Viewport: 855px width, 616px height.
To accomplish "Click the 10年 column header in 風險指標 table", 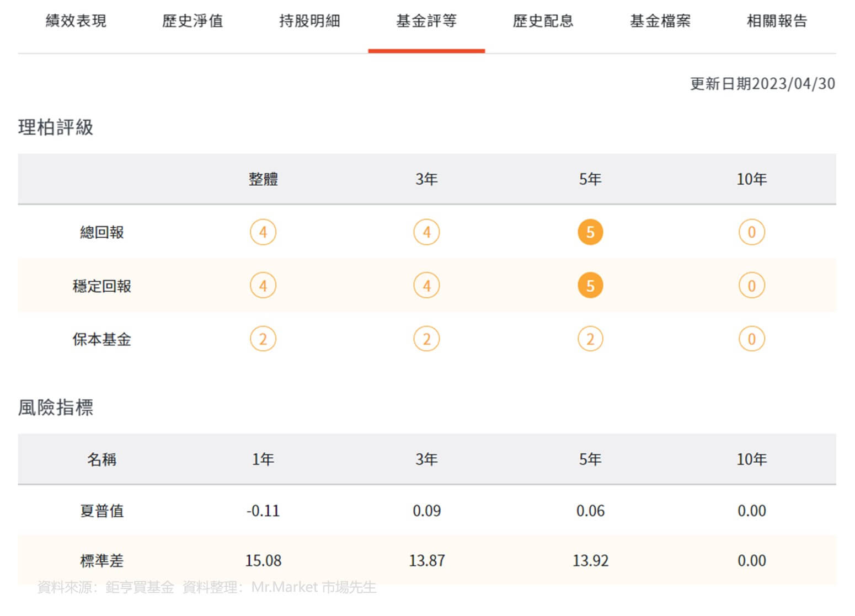I will tap(752, 459).
